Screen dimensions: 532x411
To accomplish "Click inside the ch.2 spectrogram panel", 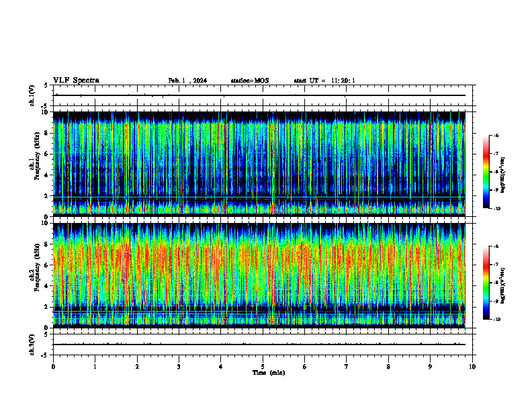I will click(x=259, y=275).
